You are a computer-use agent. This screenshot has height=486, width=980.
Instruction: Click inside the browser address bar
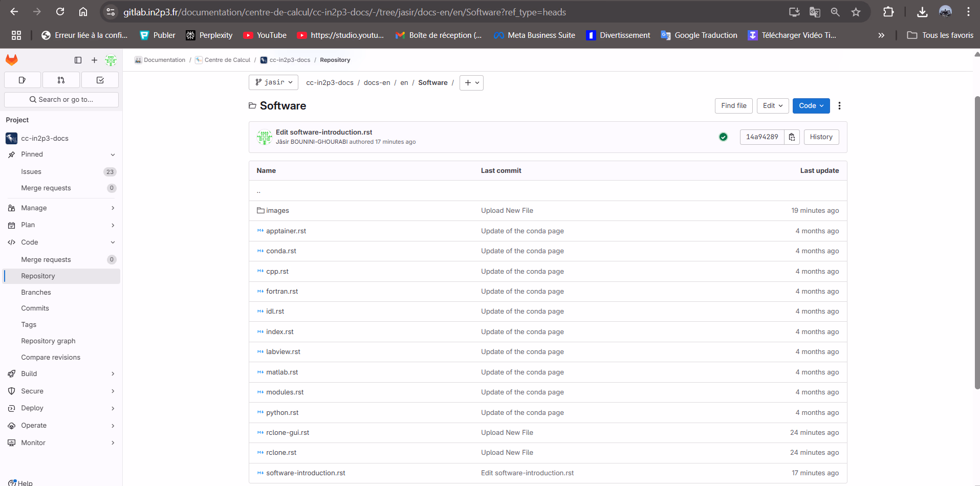click(x=358, y=12)
